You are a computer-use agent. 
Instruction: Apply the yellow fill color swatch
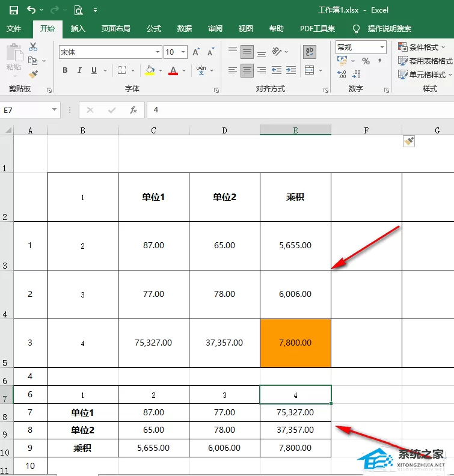pyautogui.click(x=149, y=70)
